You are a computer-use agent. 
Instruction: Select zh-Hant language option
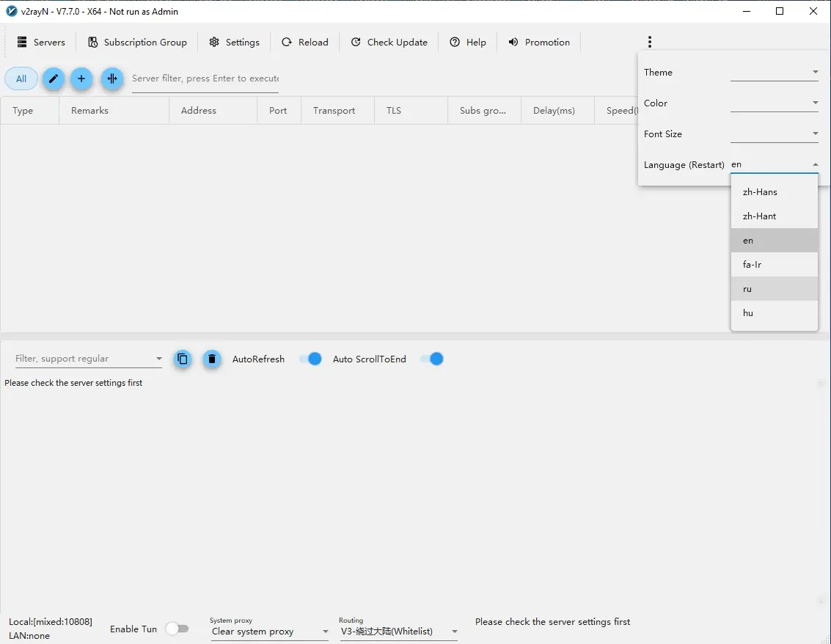[775, 216]
